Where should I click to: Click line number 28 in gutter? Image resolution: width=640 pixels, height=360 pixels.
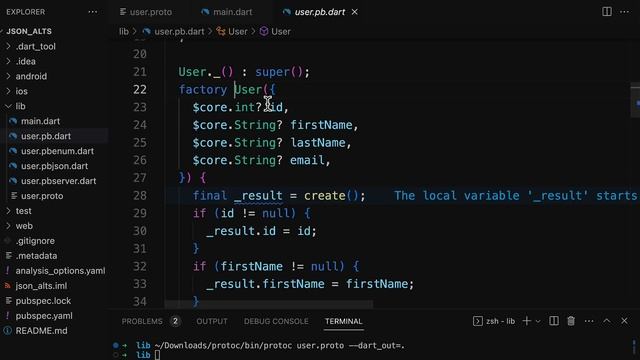point(140,196)
